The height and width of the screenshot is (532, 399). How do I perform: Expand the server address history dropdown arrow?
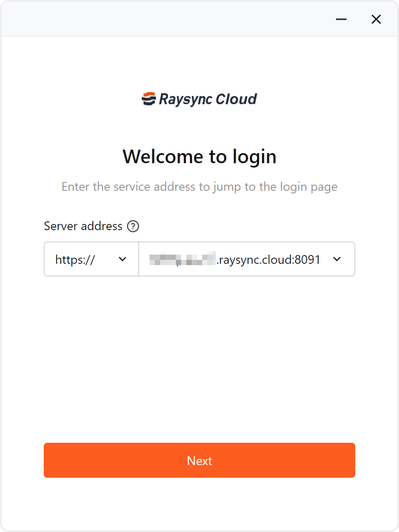pyautogui.click(x=336, y=259)
